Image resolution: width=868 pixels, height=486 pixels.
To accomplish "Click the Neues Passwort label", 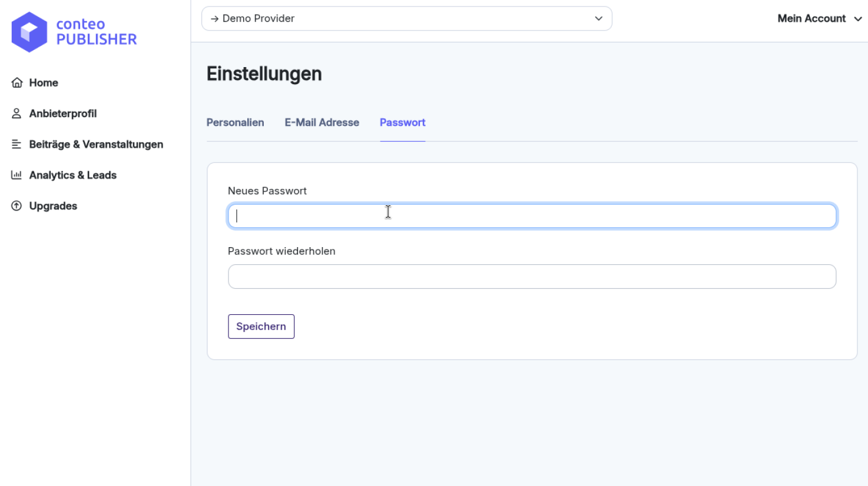I will click(x=267, y=191).
